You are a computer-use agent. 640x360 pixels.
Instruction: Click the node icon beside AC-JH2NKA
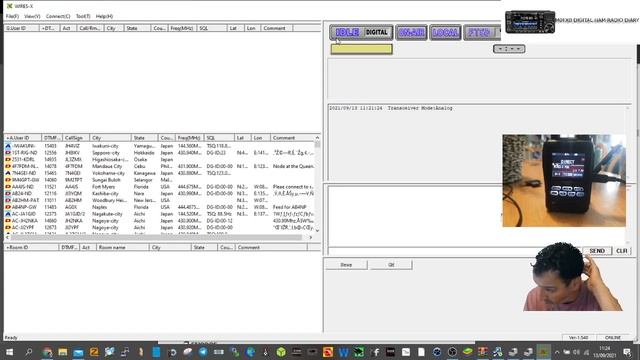8,221
